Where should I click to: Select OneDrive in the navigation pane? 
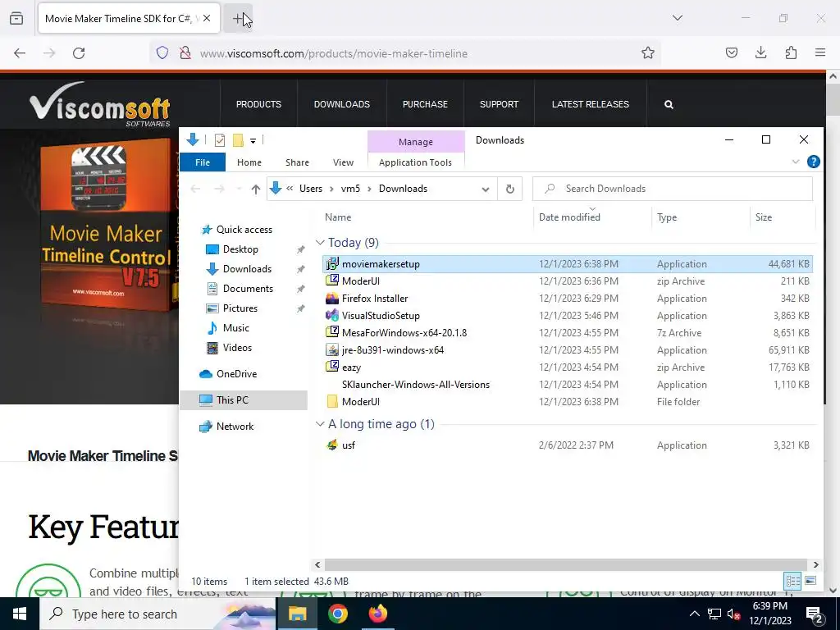[236, 374]
